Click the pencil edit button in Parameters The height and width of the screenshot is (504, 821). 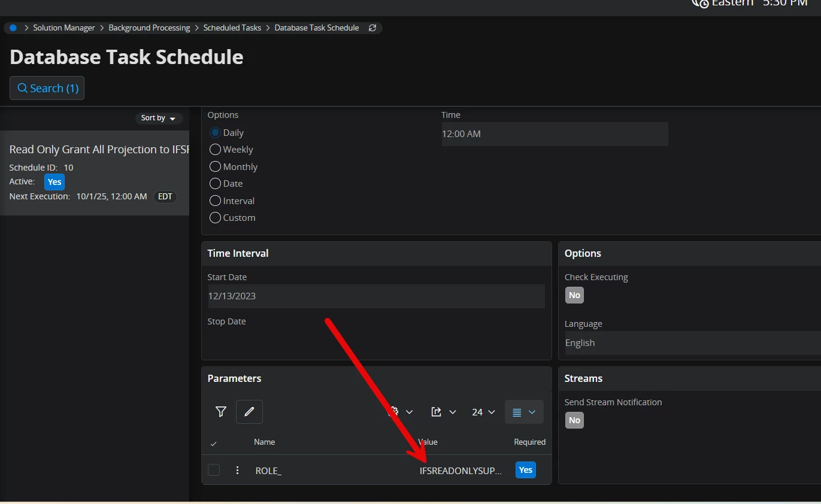[x=249, y=412]
